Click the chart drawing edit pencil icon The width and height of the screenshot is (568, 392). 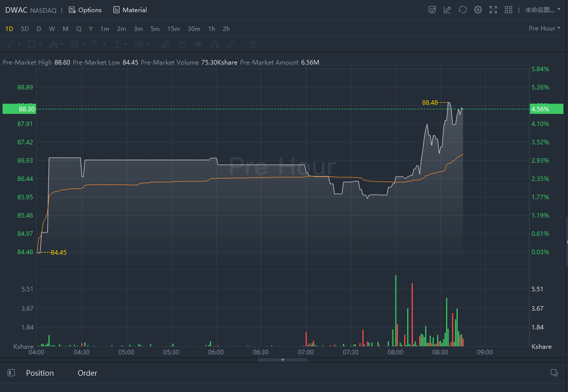[447, 10]
